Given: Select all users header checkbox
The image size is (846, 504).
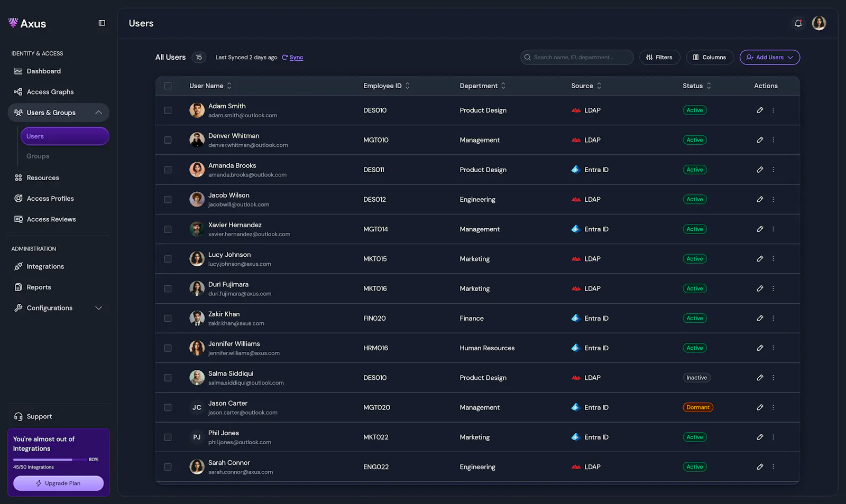Looking at the screenshot, I should [x=168, y=86].
